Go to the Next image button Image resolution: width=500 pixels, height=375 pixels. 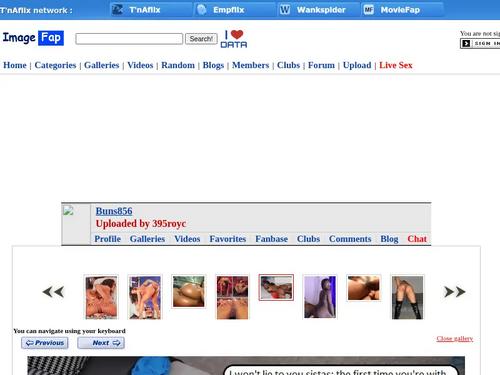point(101,343)
